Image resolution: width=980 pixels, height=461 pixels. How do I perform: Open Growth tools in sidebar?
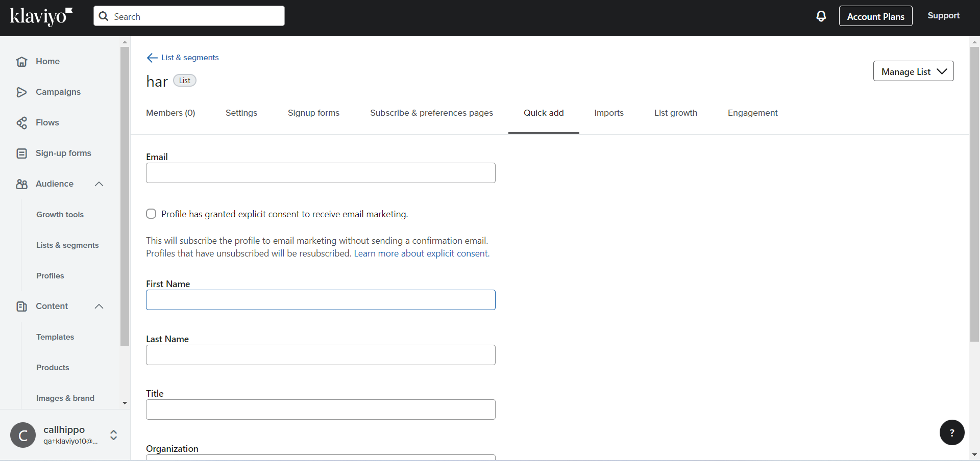(60, 215)
